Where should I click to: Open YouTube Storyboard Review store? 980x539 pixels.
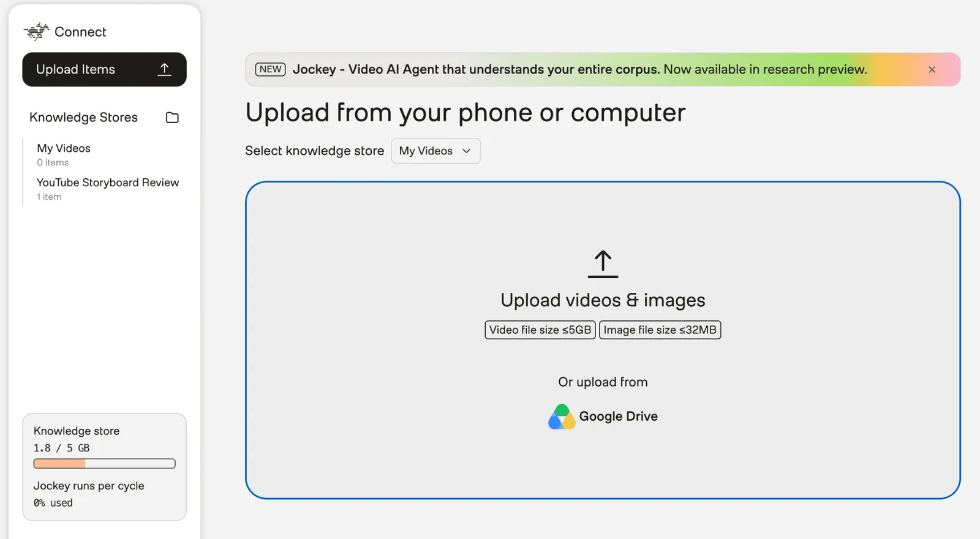(108, 183)
